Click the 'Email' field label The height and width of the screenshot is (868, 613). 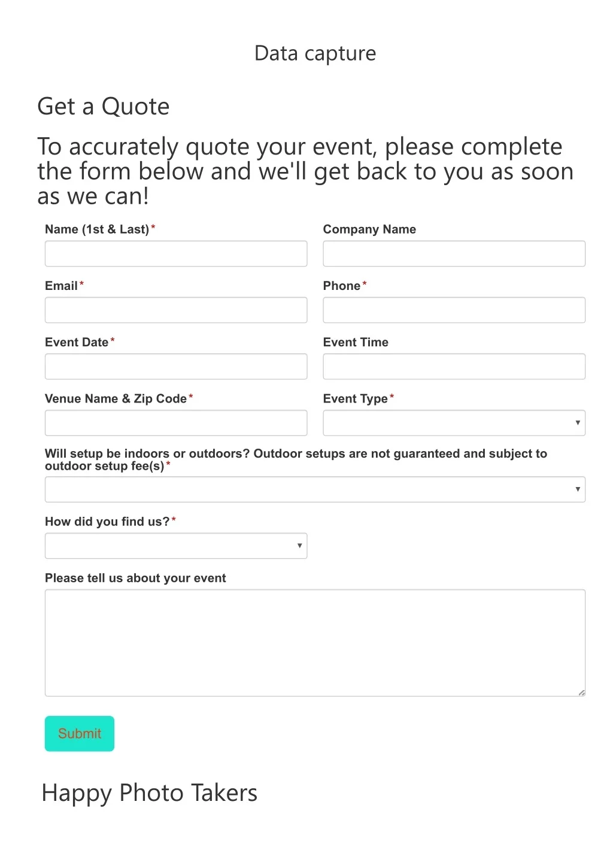61,286
